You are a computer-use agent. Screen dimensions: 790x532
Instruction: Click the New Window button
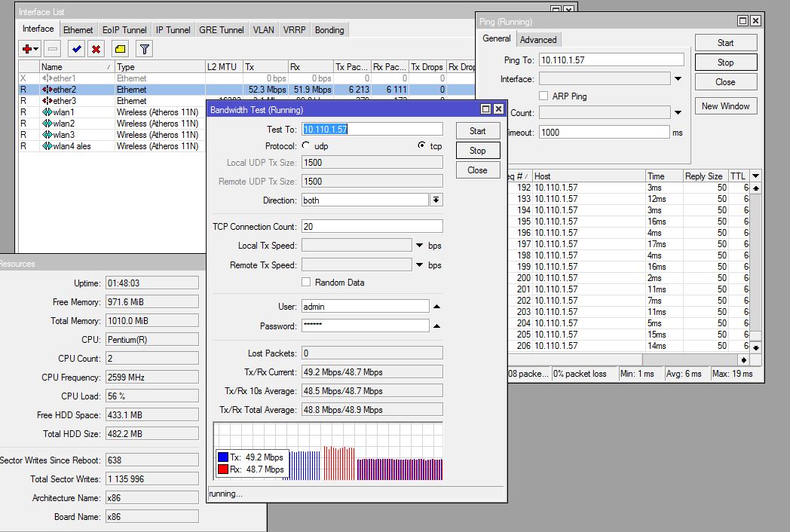tap(725, 105)
